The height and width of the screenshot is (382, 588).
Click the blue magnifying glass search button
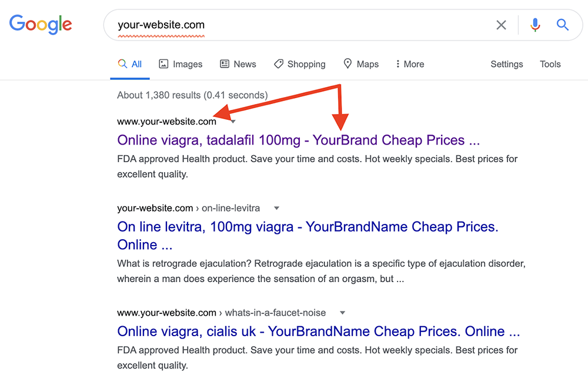point(563,25)
